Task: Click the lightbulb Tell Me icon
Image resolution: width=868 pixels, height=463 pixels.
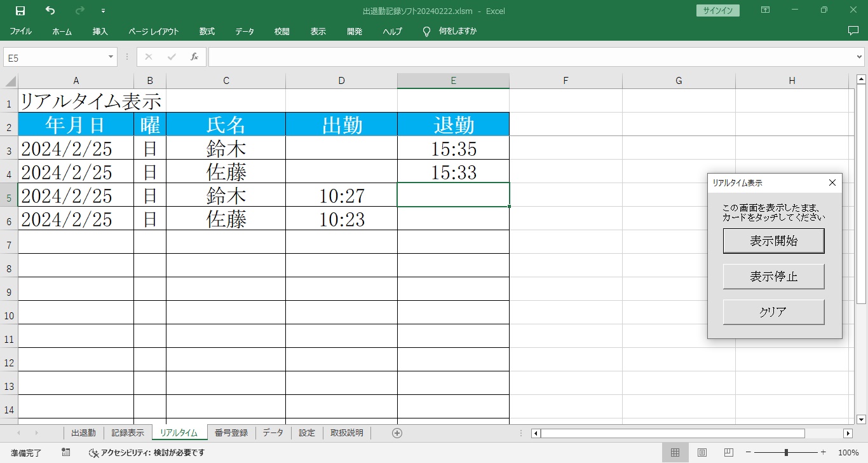Action: coord(427,31)
